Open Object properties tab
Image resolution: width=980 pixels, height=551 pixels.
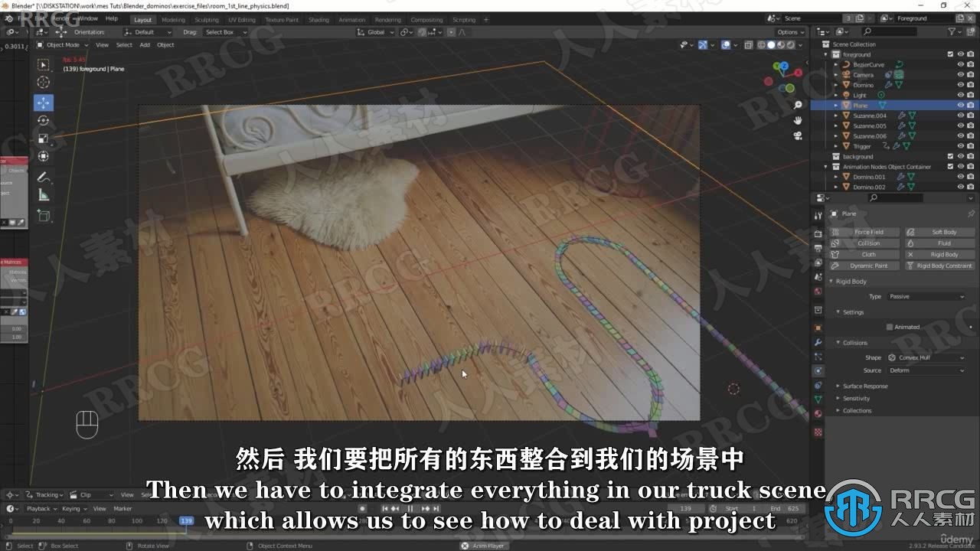pos(818,328)
